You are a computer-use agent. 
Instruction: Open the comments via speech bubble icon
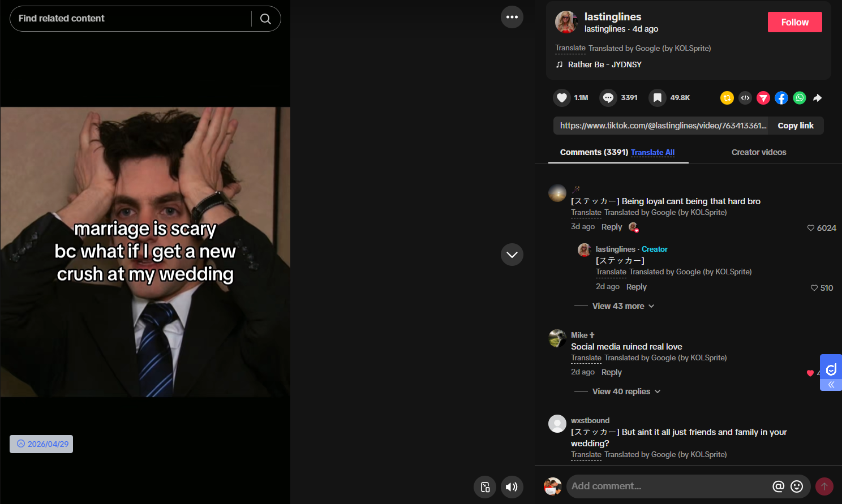[x=608, y=98]
